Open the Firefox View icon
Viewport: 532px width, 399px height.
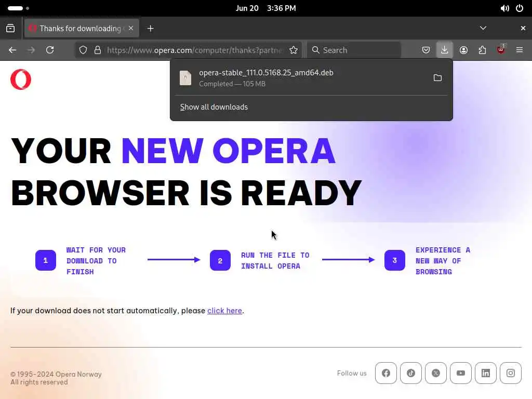pos(10,29)
